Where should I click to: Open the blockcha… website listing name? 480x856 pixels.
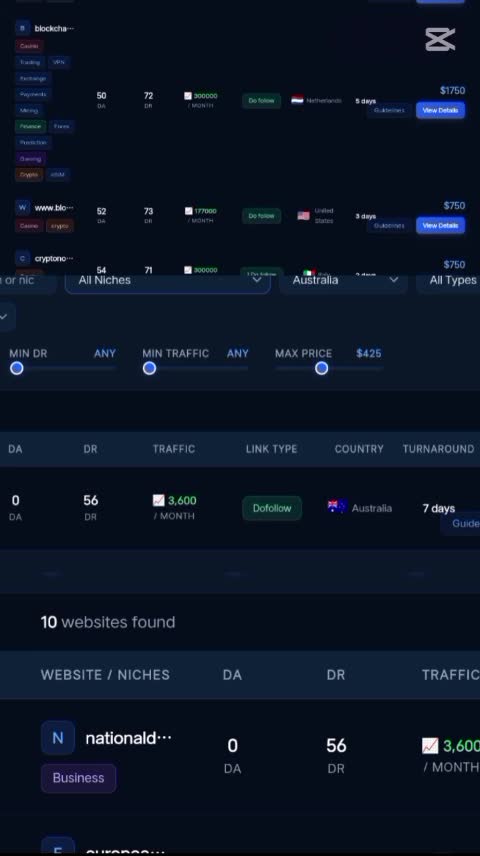pos(54,28)
